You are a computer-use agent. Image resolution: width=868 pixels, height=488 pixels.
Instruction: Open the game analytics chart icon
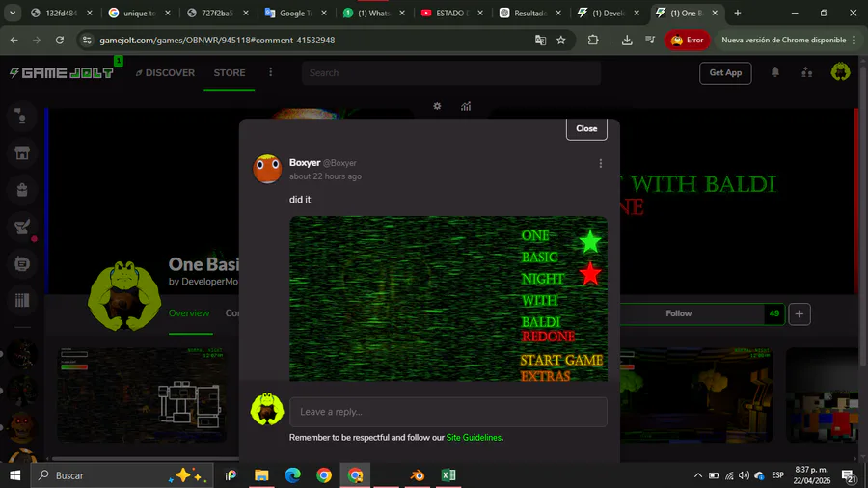466,106
